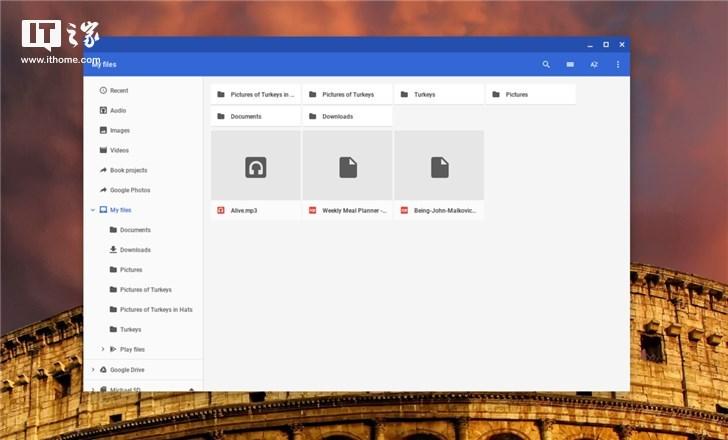Click the Being-John-Malkovic file name
This screenshot has height=440, width=728.
445,211
